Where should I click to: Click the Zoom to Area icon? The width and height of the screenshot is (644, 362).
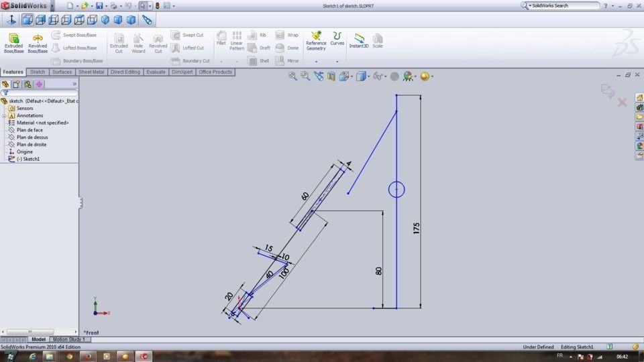click(305, 76)
